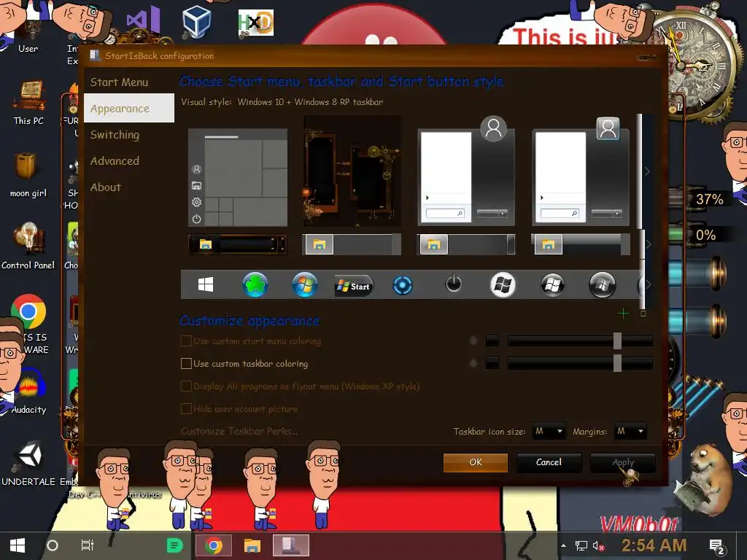This screenshot has height=560, width=747.
Task: Open the Advanced section
Action: click(128, 161)
